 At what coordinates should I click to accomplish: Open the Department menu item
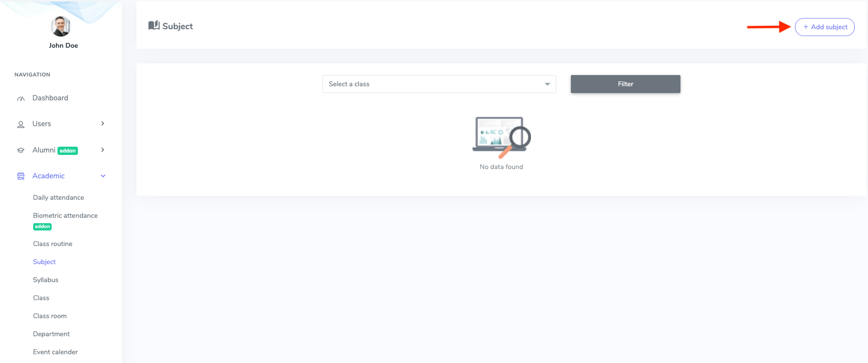(x=51, y=334)
